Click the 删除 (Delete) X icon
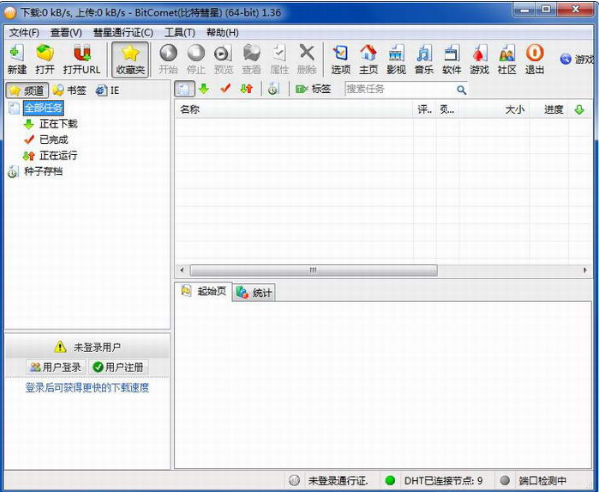Screen dimensions: 600x492 tap(307, 59)
